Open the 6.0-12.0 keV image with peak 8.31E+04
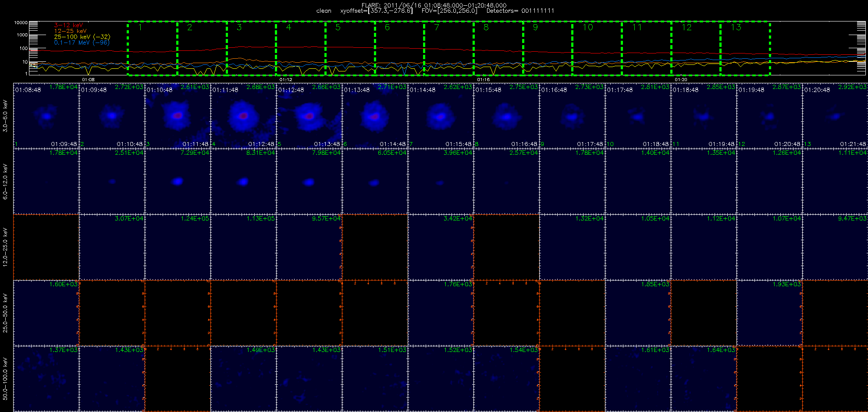 [x=243, y=181]
